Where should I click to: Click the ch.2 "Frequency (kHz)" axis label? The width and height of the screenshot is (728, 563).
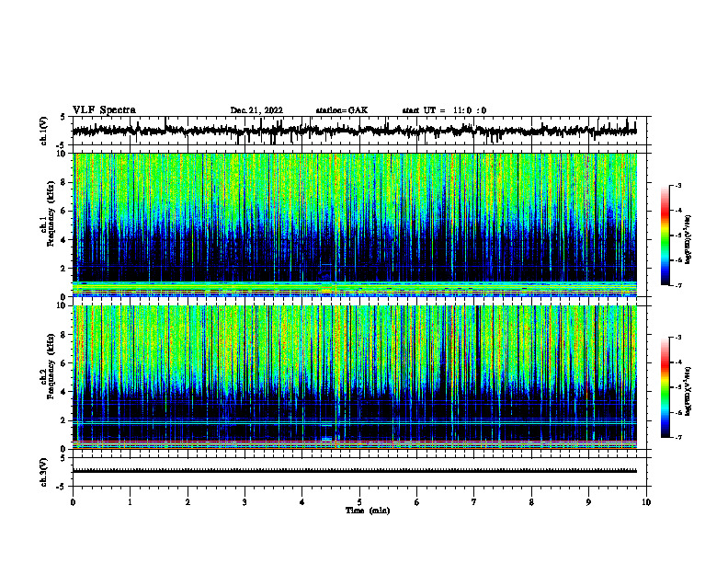pyautogui.click(x=51, y=366)
